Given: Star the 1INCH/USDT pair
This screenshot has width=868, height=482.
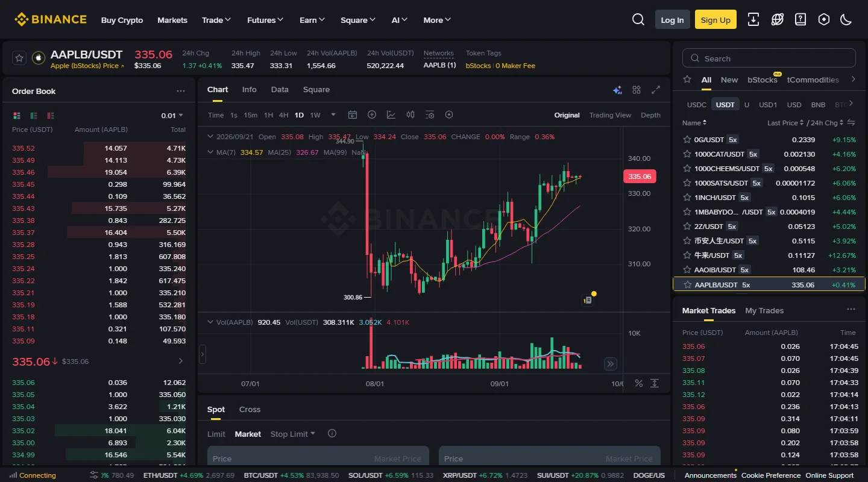Looking at the screenshot, I should (687, 197).
